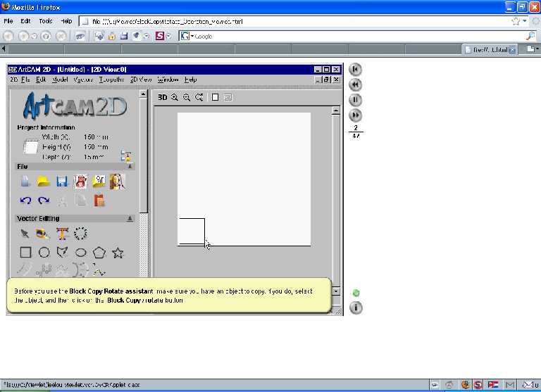Rewind to the previous tutorial slide
Screen dimensions: 541x392
click(x=355, y=85)
